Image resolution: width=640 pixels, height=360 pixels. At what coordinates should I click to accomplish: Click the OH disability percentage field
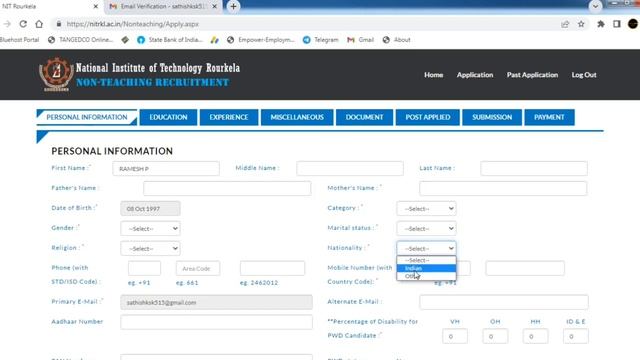click(495, 336)
